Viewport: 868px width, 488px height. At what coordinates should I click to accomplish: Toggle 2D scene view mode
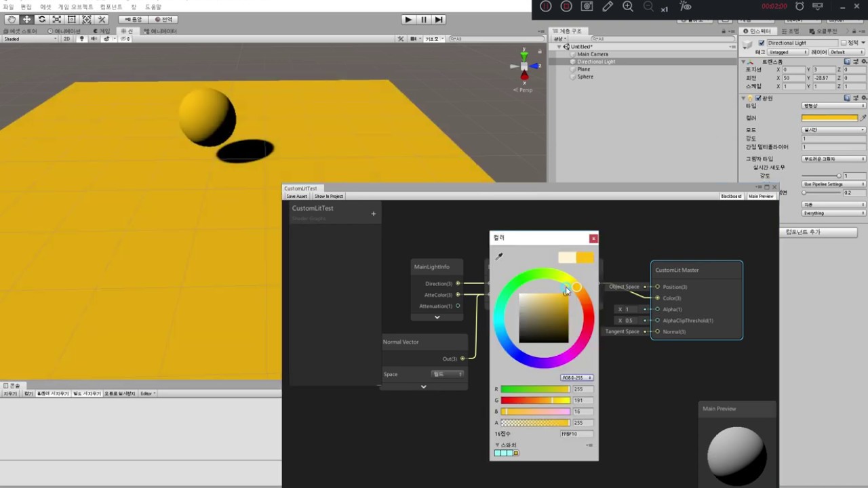click(x=66, y=39)
